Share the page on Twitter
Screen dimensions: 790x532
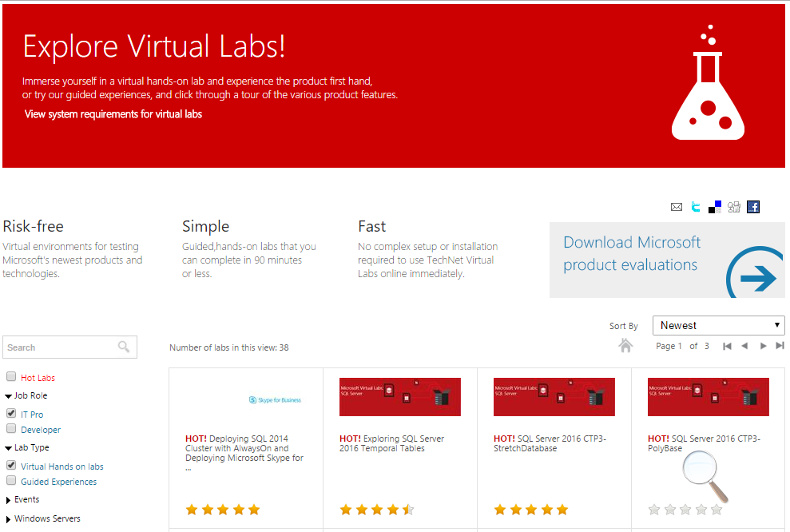coord(696,207)
